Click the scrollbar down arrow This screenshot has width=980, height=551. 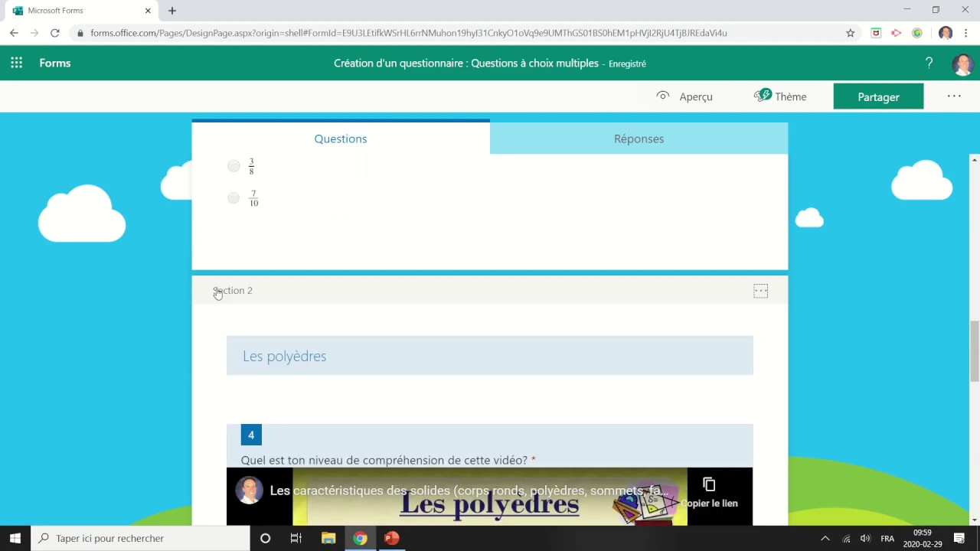[x=975, y=520]
